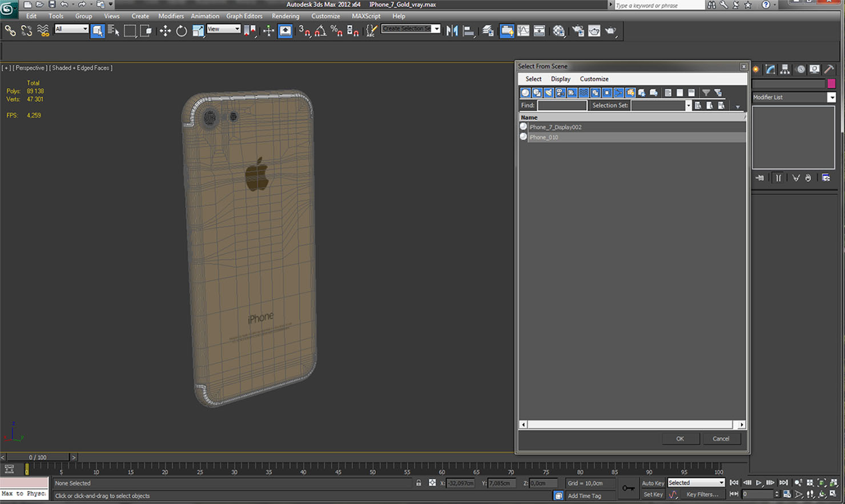The height and width of the screenshot is (504, 845).
Task: Toggle the Graphite Modeling Tools ribbon
Action: tap(506, 31)
